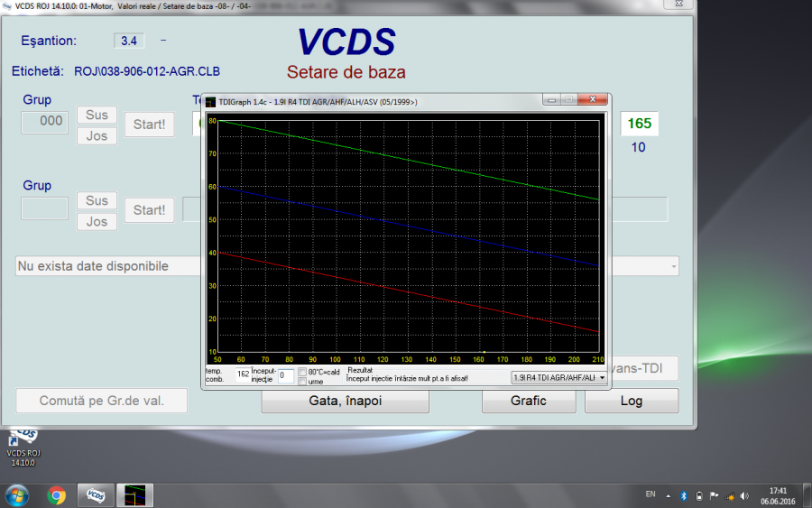Open the VCDS ROJ desktop shortcut
The width and height of the screenshot is (812, 508).
[23, 442]
